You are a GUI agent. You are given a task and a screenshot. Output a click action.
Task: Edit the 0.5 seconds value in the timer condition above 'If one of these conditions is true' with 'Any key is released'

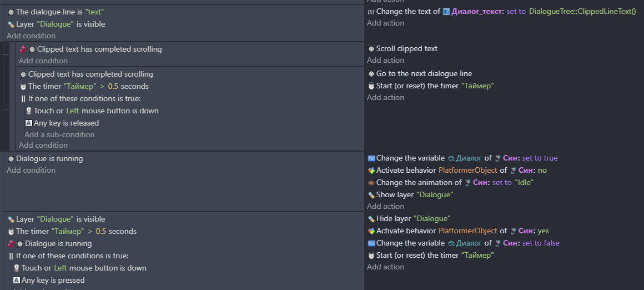tap(113, 86)
